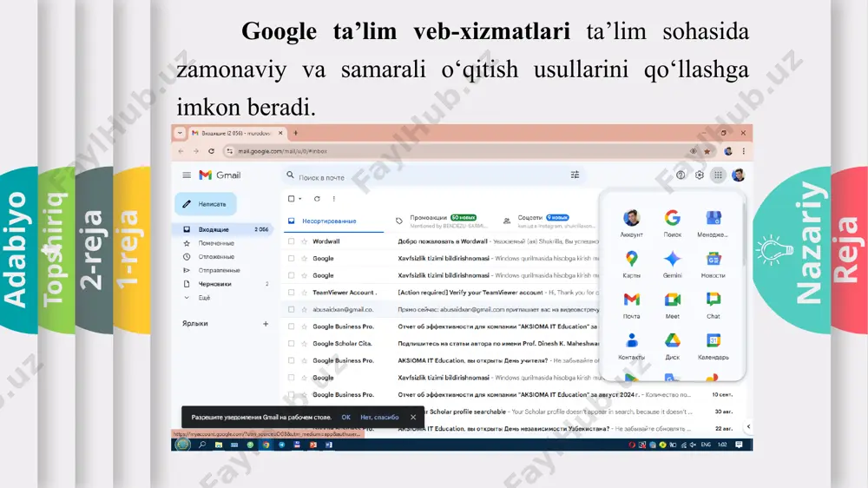The width and height of the screenshot is (868, 488).
Task: Reload the browser page
Action: (x=211, y=151)
